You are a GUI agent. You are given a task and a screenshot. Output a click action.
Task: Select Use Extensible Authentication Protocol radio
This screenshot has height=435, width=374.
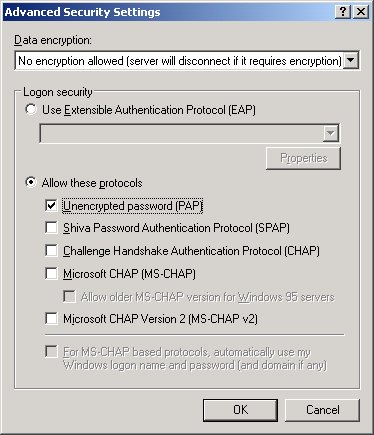pyautogui.click(x=31, y=109)
